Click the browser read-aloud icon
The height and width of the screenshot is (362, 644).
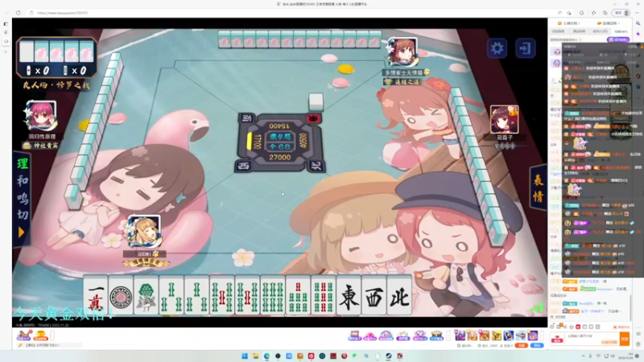coord(559,13)
